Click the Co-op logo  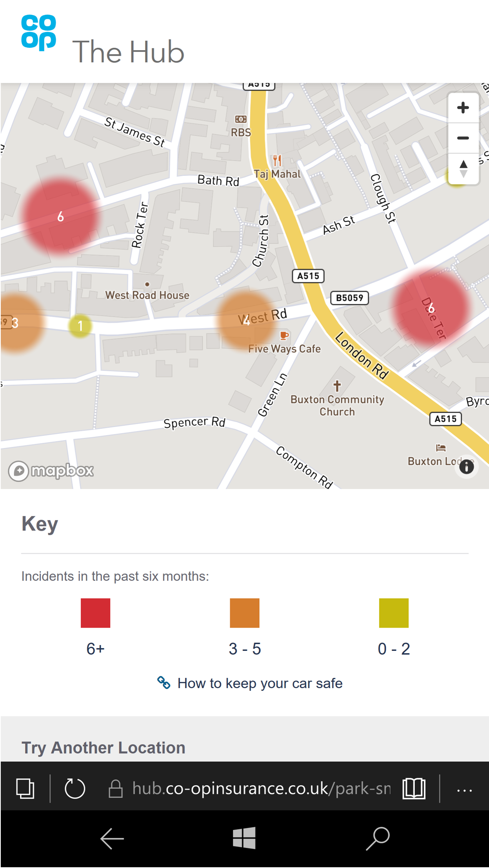(x=38, y=33)
